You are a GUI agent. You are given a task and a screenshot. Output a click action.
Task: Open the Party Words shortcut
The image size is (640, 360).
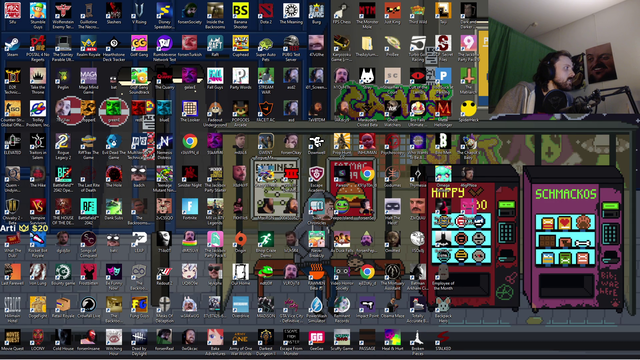[x=240, y=76]
